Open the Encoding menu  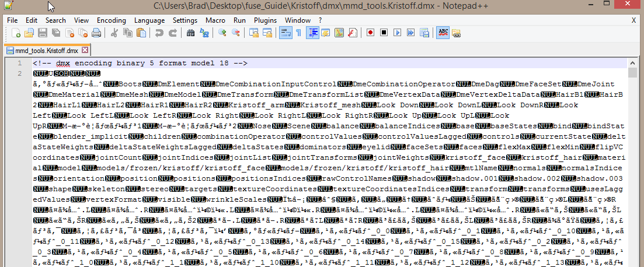[x=112, y=20]
